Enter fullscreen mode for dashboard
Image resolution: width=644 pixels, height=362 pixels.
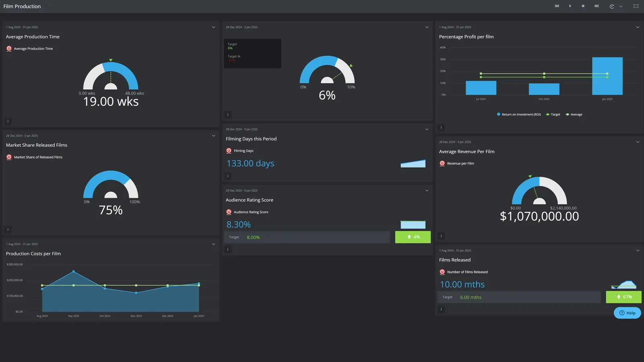pos(636,6)
